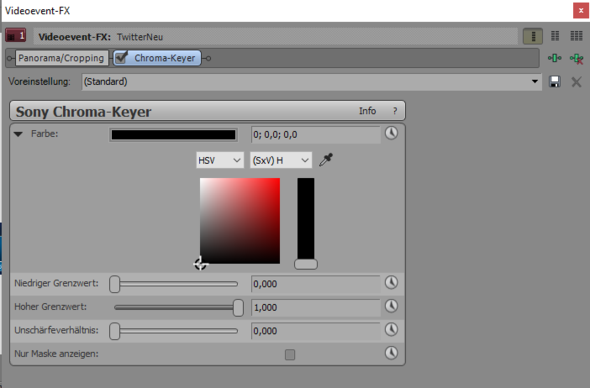Image resolution: width=590 pixels, height=388 pixels.
Task: Click the color picker crosshair marker
Action: click(200, 264)
